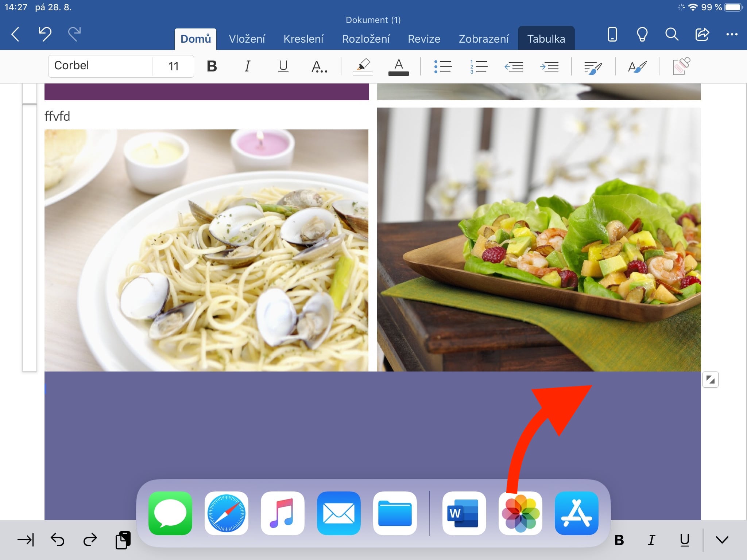
Task: Tap the Undo arrow in header
Action: point(45,34)
